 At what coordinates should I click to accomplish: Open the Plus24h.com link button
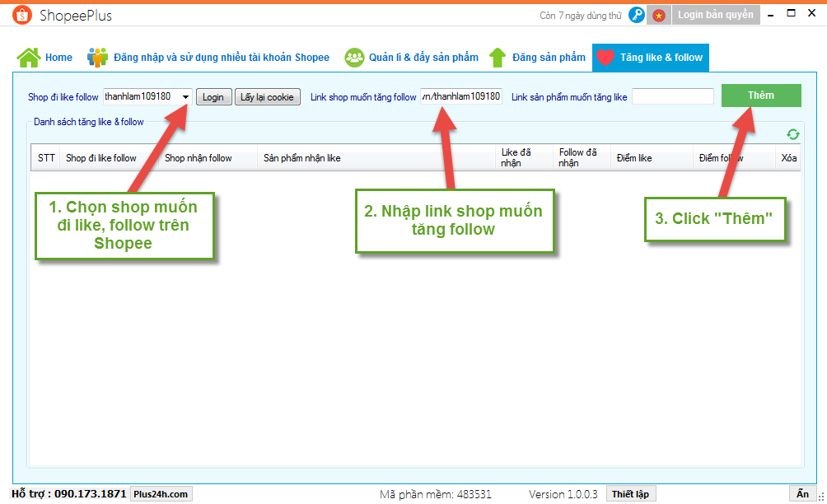[161, 494]
